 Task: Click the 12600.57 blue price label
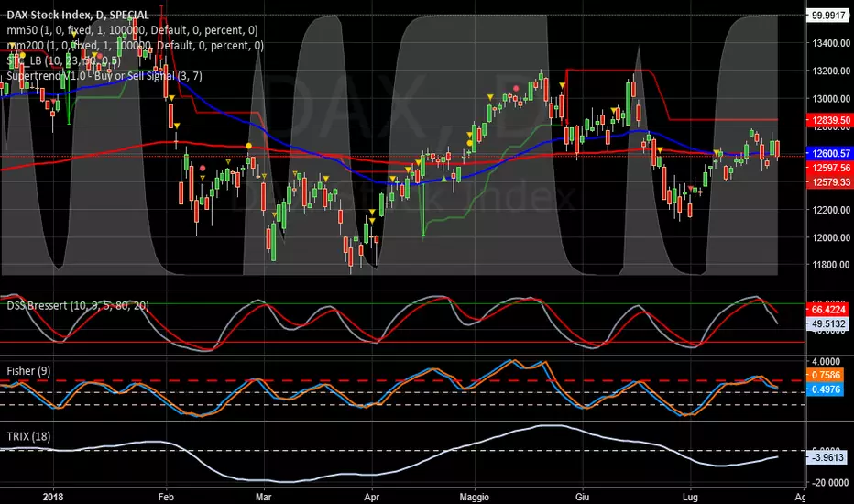point(829,154)
